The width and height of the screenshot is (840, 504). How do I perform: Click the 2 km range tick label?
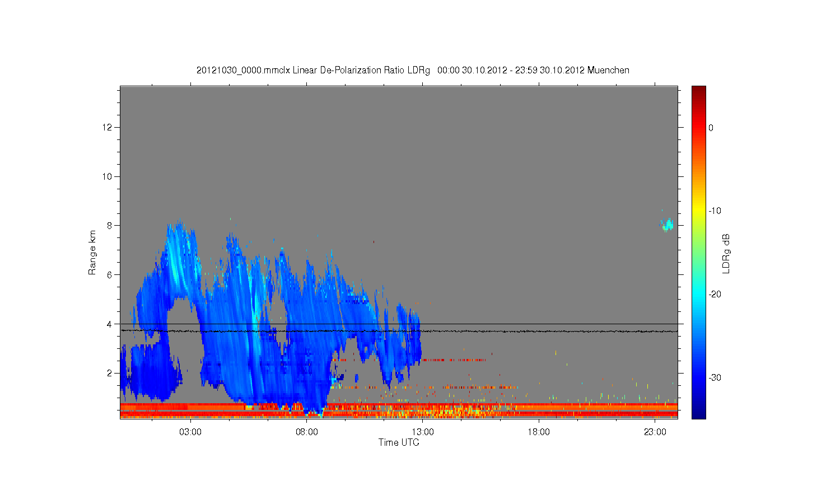(110, 373)
